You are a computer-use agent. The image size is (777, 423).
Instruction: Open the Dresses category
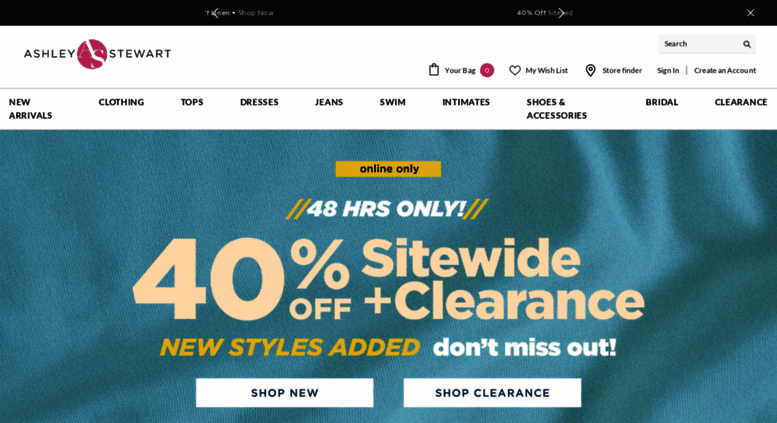(259, 102)
